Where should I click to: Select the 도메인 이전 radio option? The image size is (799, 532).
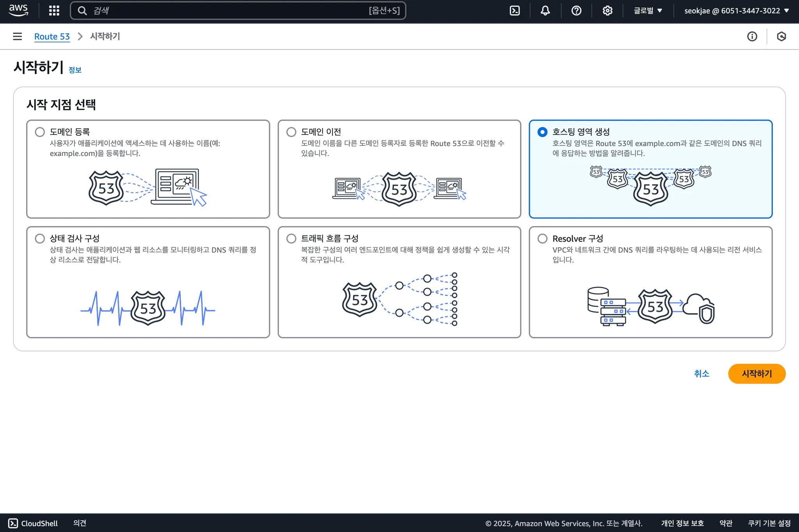(291, 132)
